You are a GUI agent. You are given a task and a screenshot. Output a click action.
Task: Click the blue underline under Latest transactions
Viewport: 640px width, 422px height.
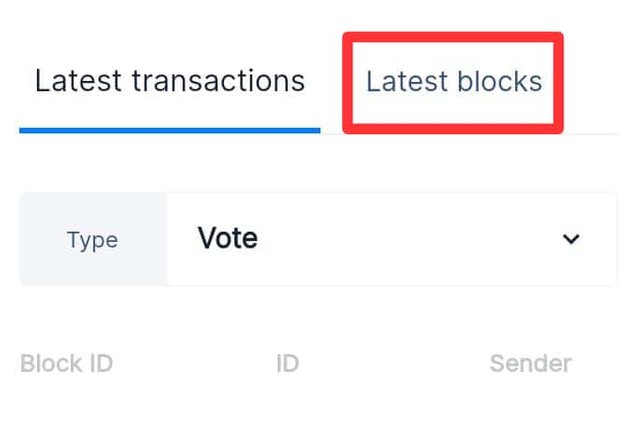169,130
